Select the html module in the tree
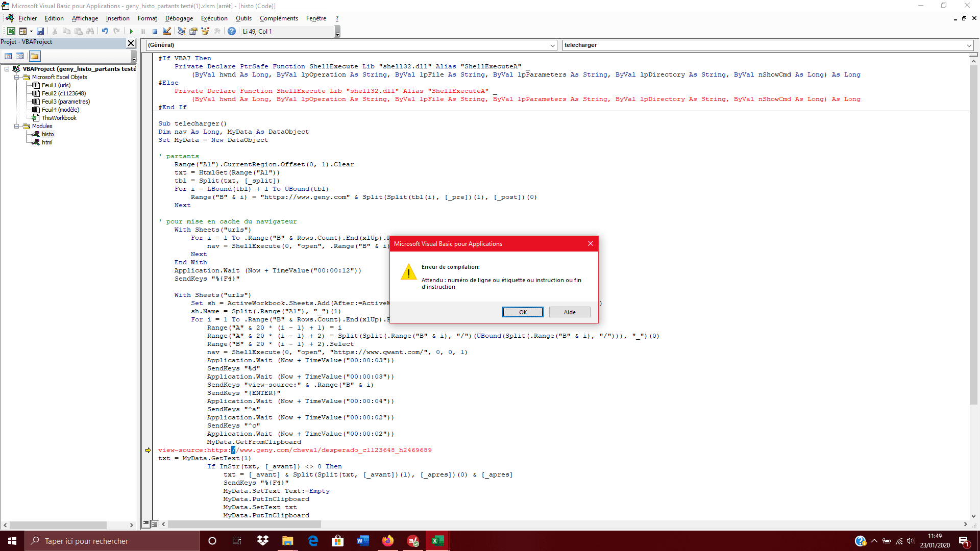 (x=47, y=142)
